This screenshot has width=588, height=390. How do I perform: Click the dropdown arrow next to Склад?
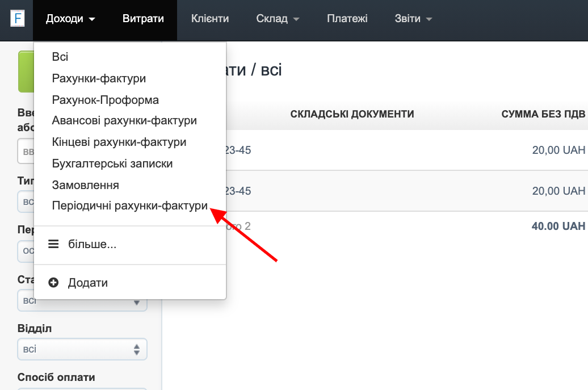[x=296, y=18]
